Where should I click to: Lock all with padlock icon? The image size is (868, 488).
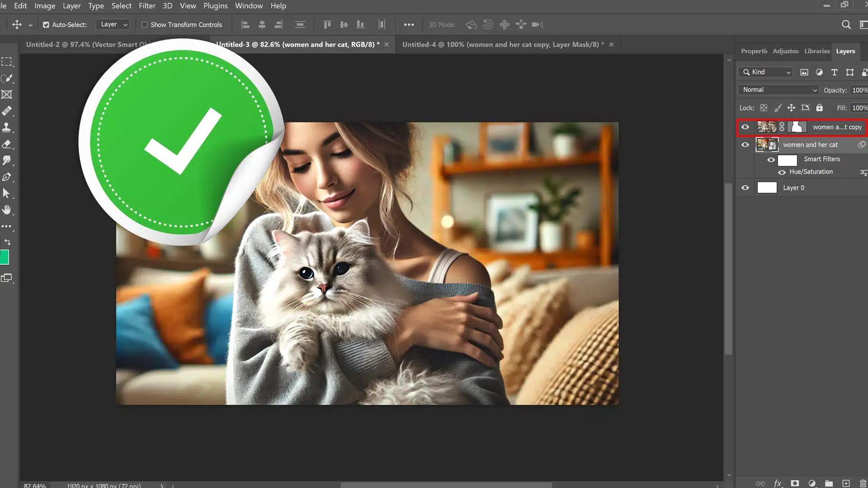point(819,108)
